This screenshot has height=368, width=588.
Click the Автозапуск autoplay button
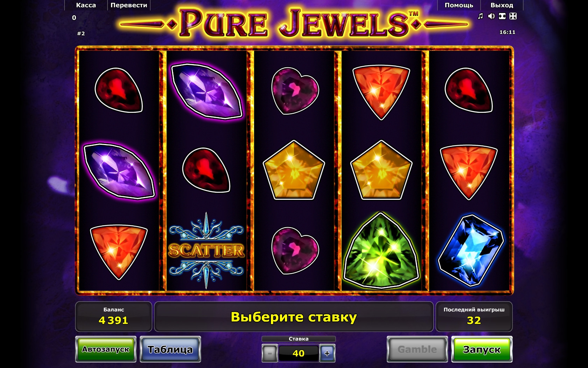coord(106,349)
